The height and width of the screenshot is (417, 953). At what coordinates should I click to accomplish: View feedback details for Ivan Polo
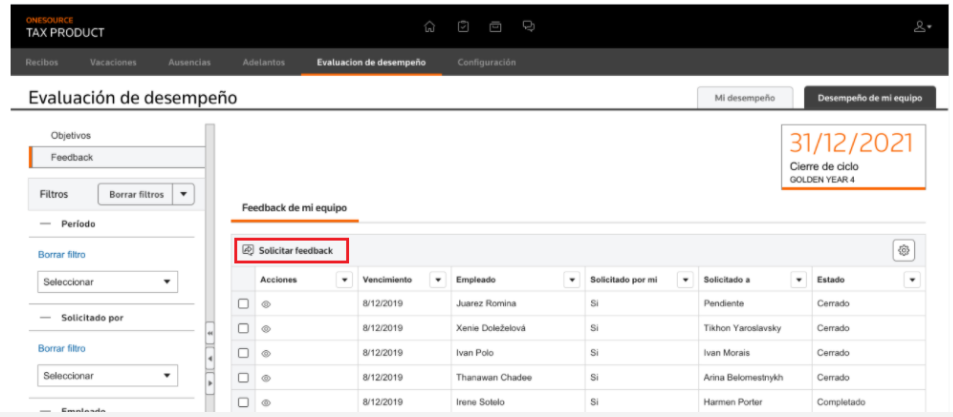(x=266, y=353)
